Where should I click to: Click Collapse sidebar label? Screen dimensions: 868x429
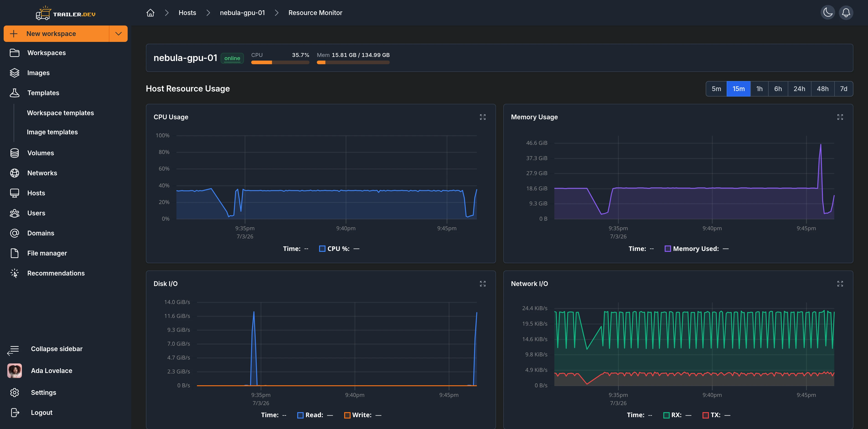pos(57,349)
